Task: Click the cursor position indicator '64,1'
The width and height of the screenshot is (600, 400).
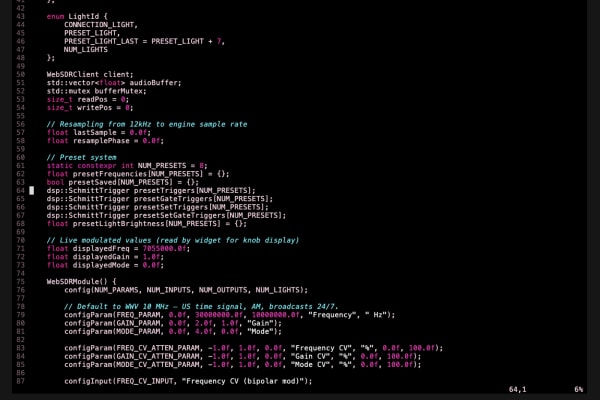Action: pos(517,390)
